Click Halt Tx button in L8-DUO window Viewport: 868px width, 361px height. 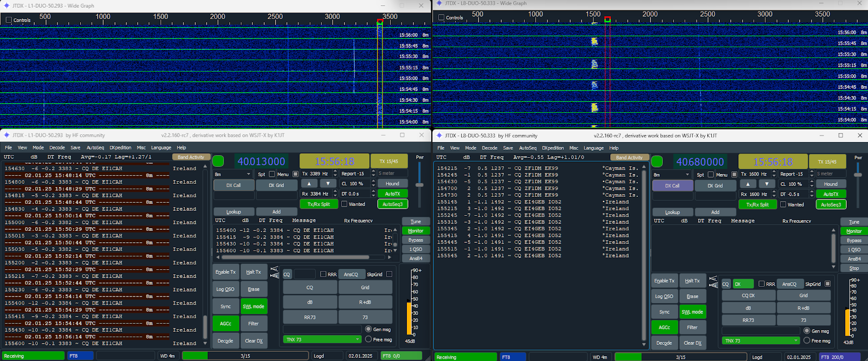692,281
